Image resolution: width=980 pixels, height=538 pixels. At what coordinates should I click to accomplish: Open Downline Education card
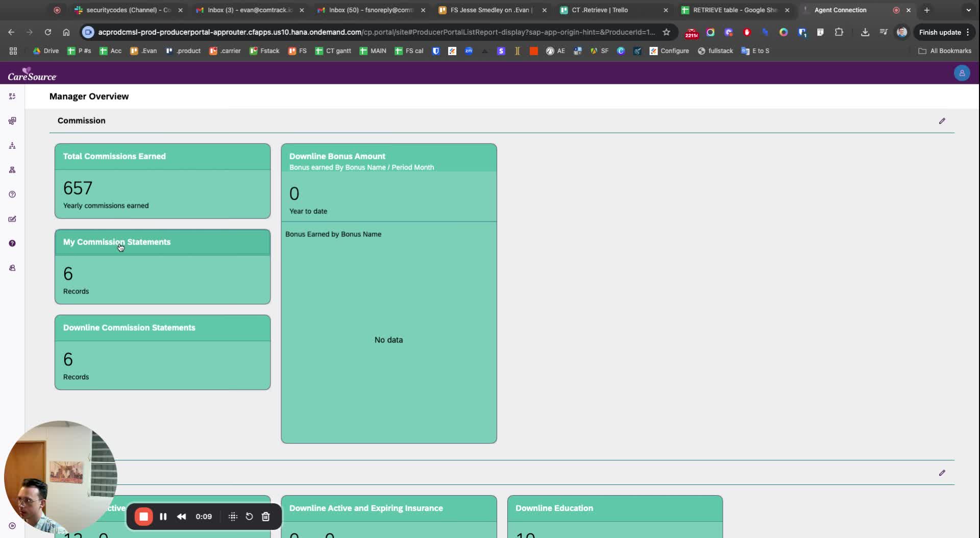tap(615, 517)
